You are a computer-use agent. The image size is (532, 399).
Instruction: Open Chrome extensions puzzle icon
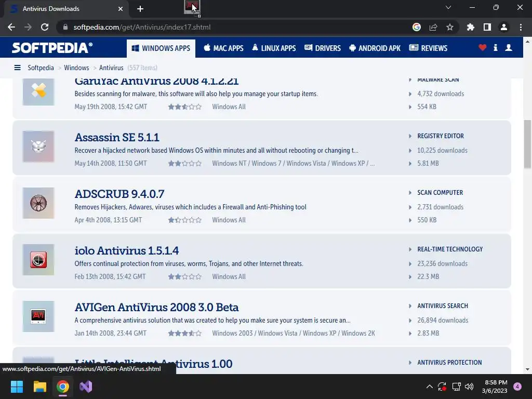471,27
